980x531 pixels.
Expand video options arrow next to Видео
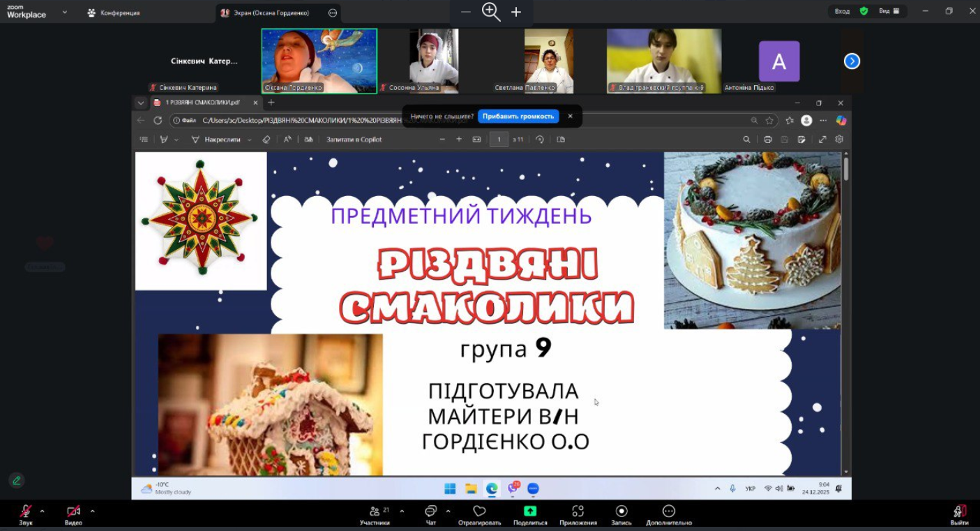(92, 511)
